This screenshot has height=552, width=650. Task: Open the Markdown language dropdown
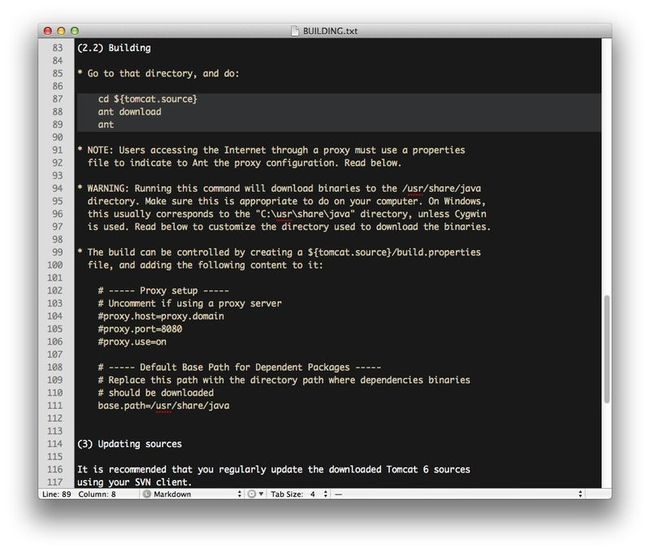(192, 494)
